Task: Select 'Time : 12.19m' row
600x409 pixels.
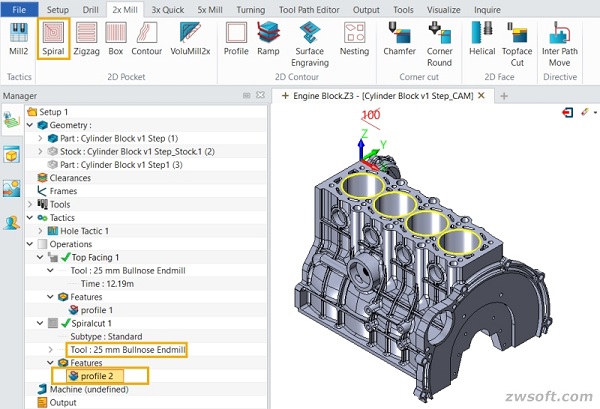Action: pos(107,284)
